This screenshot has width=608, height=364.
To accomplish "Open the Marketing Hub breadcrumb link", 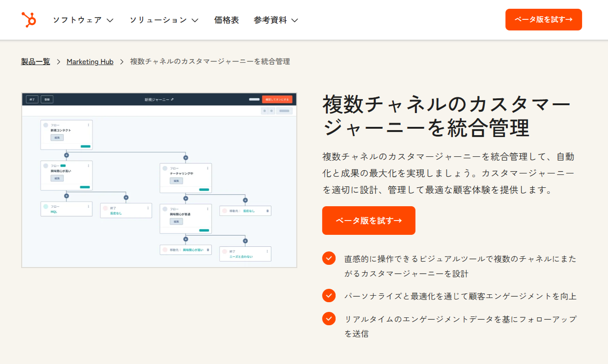I will click(x=90, y=61).
